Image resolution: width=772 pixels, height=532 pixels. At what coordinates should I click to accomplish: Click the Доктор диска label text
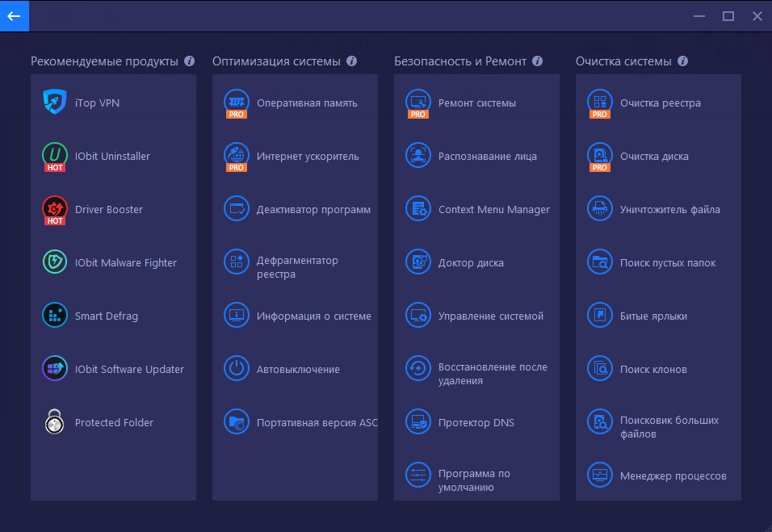(471, 263)
